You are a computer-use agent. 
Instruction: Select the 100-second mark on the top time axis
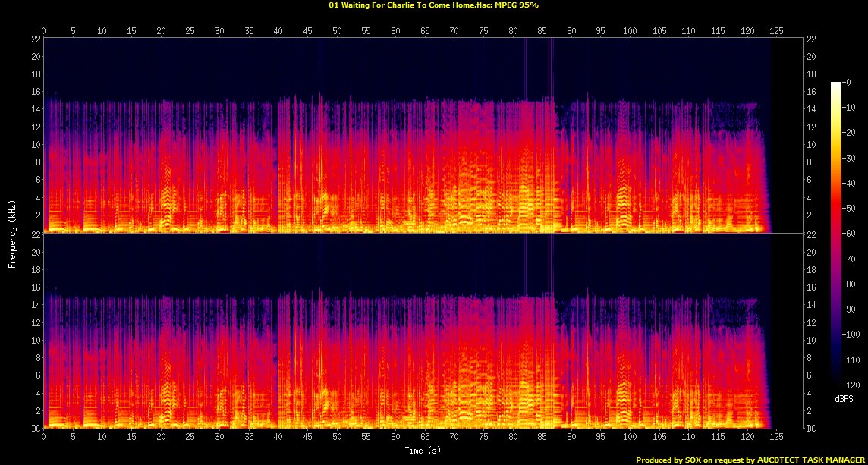point(629,30)
